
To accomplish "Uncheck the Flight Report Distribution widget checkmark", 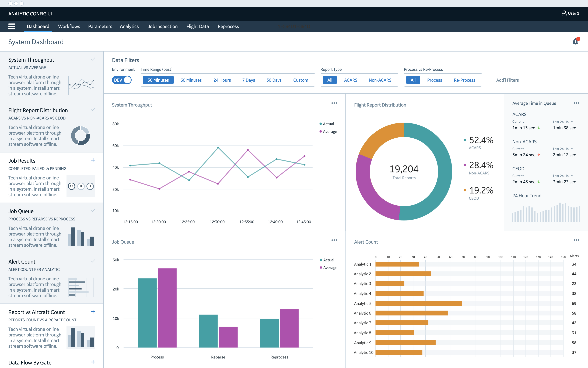I will [93, 110].
